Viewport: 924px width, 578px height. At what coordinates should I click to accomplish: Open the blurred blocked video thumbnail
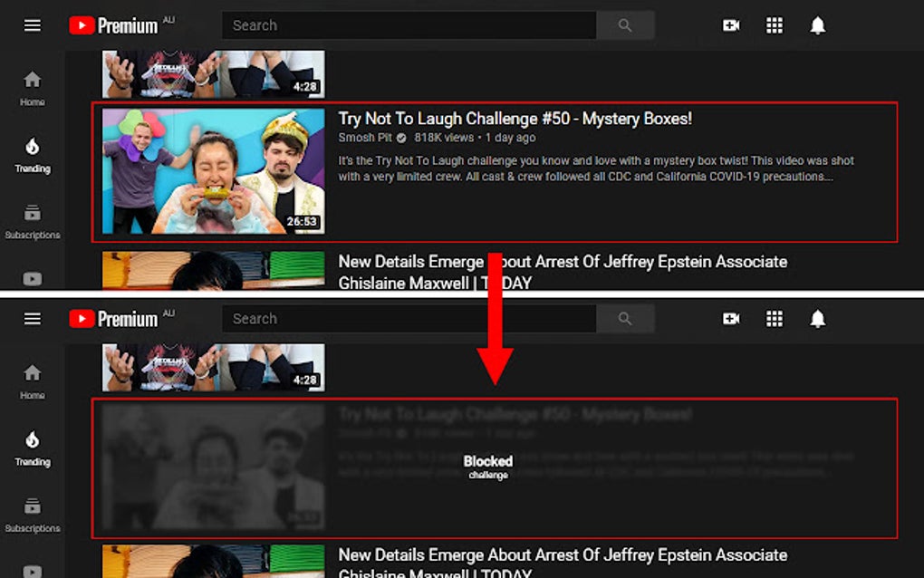point(213,467)
